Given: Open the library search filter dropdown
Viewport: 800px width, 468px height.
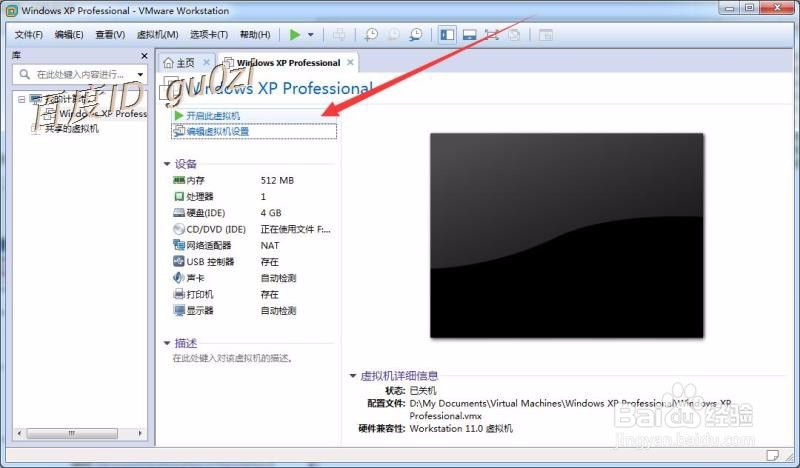Looking at the screenshot, I should point(140,75).
